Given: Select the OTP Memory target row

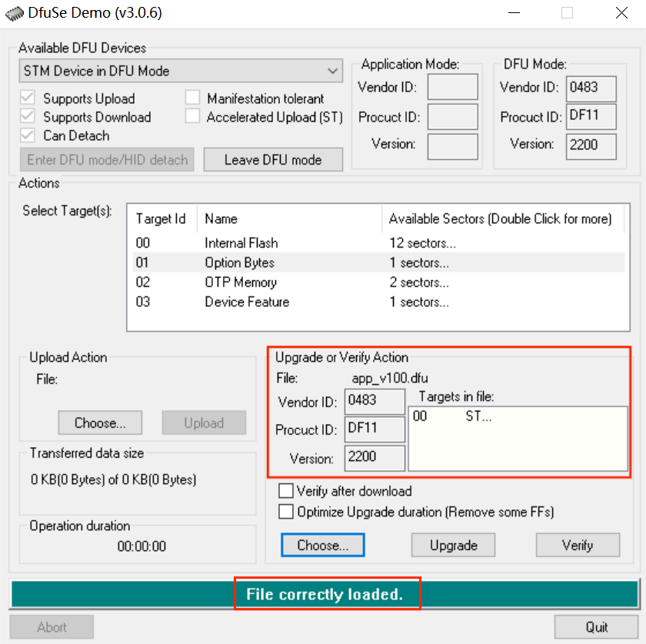Looking at the screenshot, I should 240,282.
